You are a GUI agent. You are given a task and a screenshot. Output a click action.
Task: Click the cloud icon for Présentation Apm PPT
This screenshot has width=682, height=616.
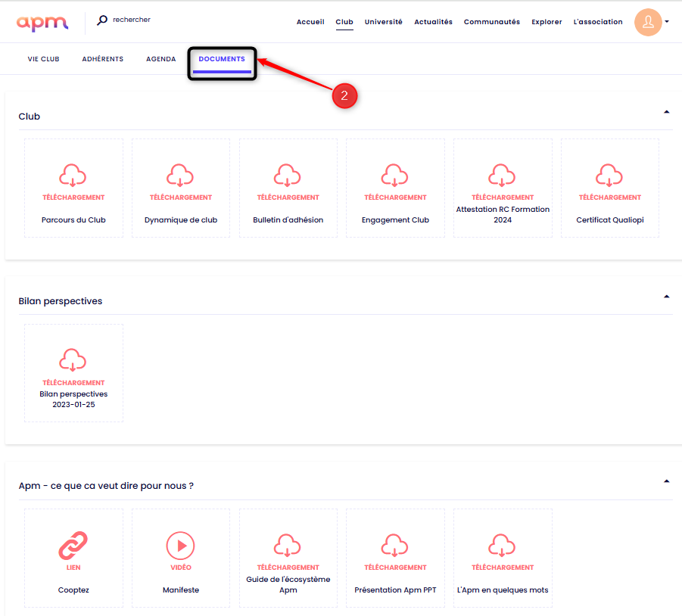(394, 545)
